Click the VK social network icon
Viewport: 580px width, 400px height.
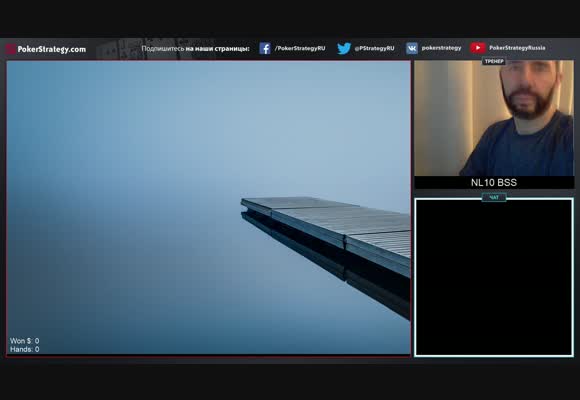coord(412,48)
